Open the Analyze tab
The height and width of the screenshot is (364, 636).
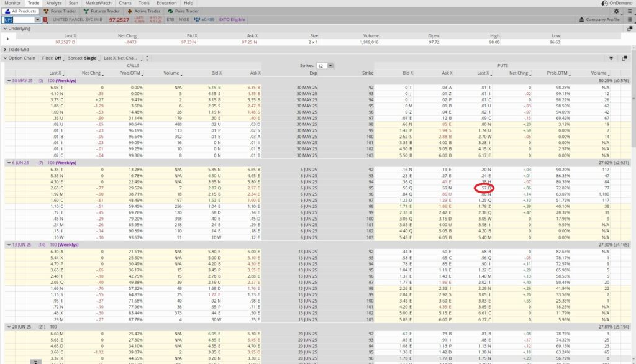(53, 3)
